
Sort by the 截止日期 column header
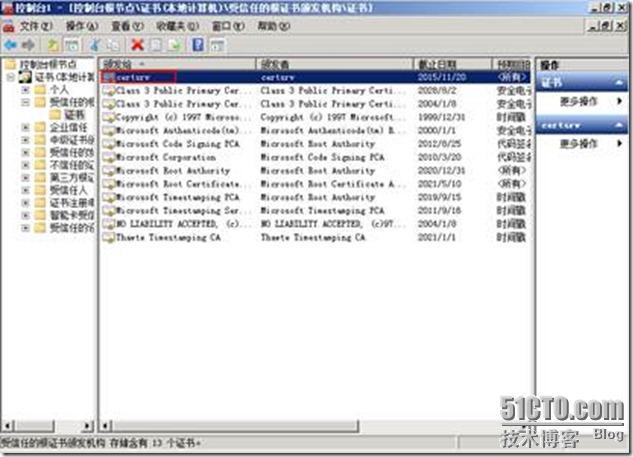click(453, 64)
